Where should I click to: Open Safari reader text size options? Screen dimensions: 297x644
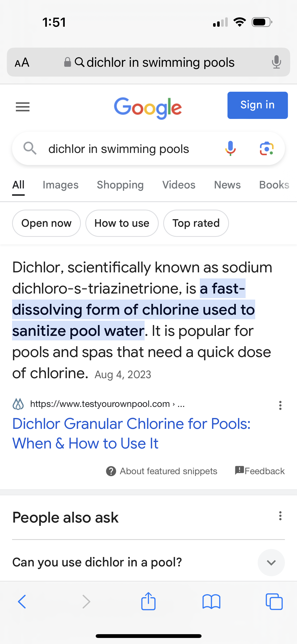pos(22,62)
